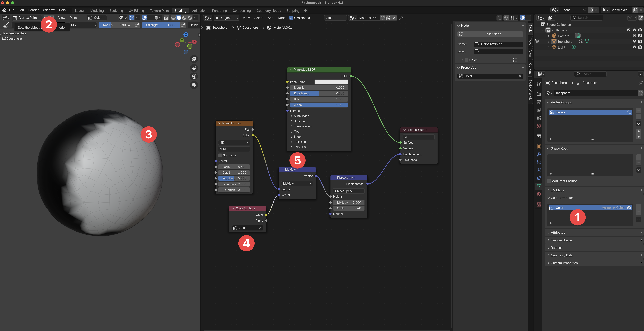Open the Mix blend mode dropdown
The width and height of the screenshot is (644, 331).
83,25
